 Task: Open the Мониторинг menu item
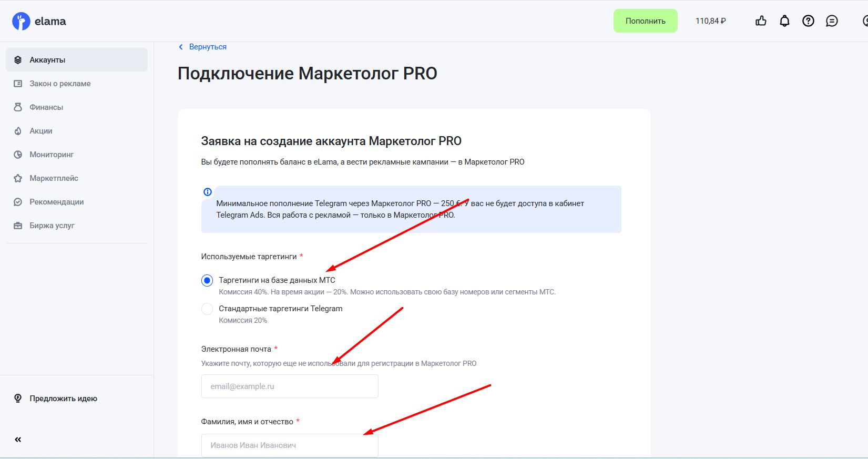(x=77, y=155)
